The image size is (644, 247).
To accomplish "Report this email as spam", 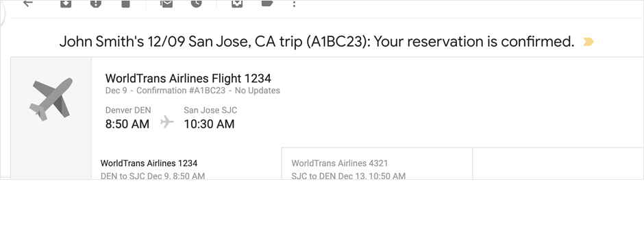I will [x=96, y=3].
